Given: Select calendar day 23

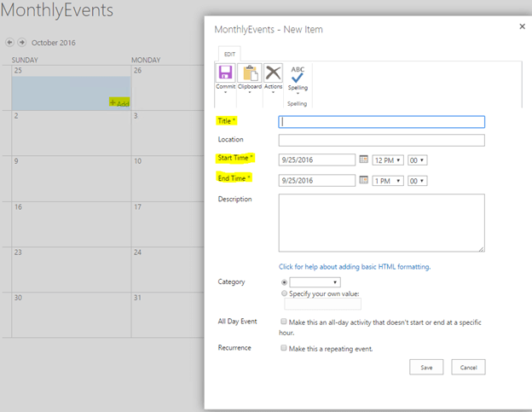Looking at the screenshot, I should [18, 252].
